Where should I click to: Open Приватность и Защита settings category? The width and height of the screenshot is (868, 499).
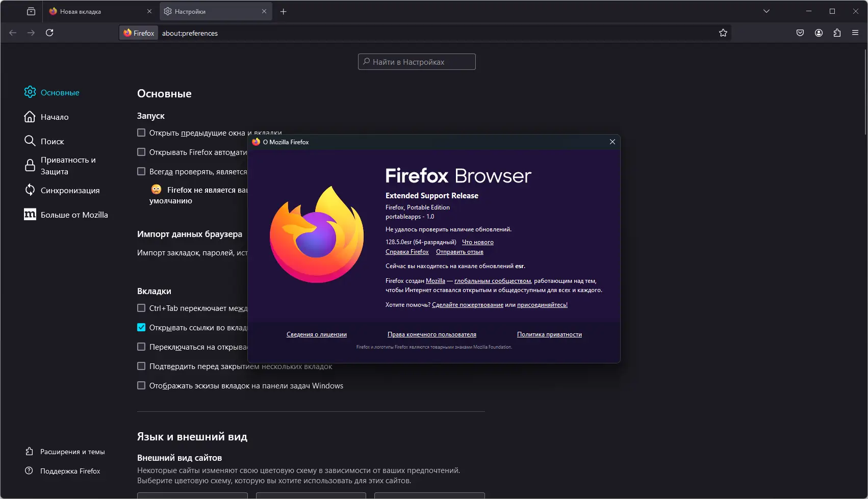click(60, 166)
